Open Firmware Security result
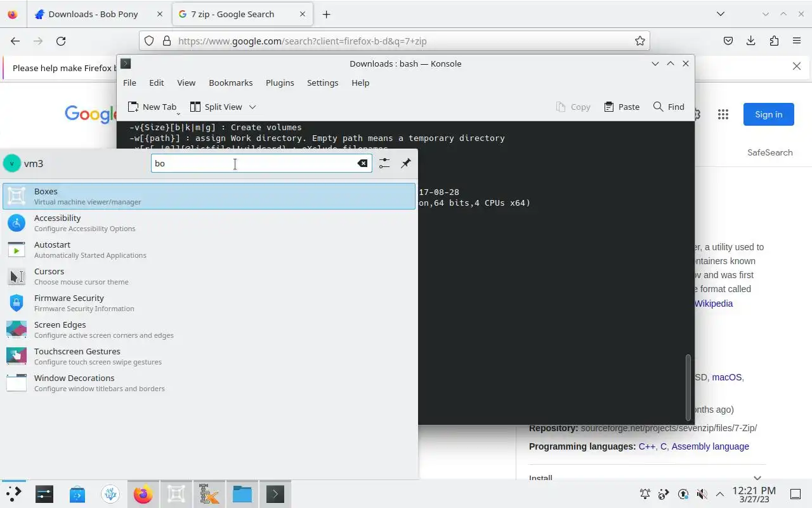The height and width of the screenshot is (508, 812). pos(209,303)
